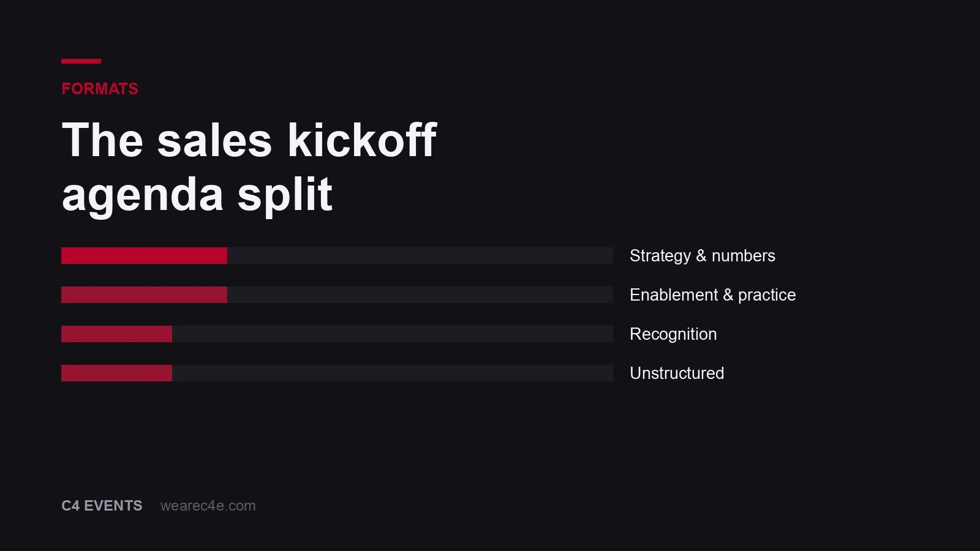Click the empty track of the Enablement bar
The width and height of the screenshot is (980, 551).
click(420, 295)
